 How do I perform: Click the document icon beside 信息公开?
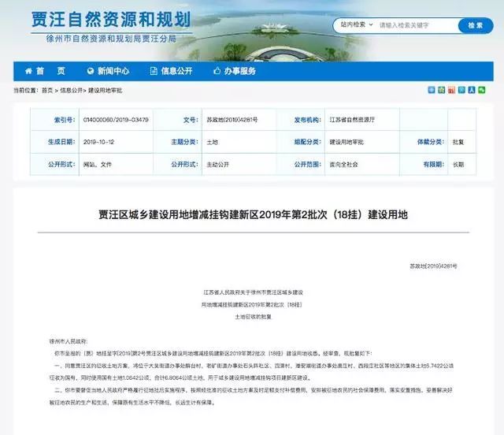tap(154, 71)
